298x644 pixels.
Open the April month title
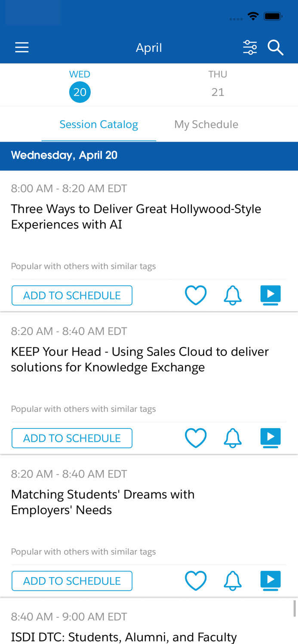pos(149,47)
